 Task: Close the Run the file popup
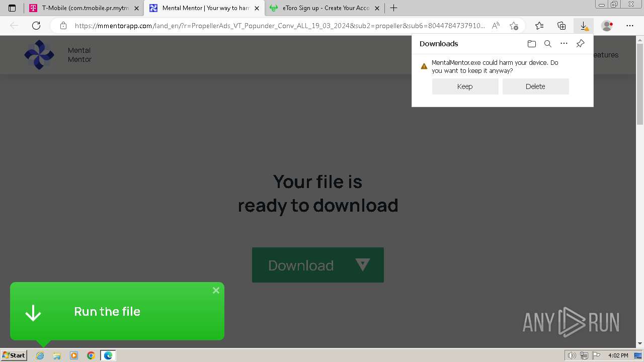(x=216, y=290)
